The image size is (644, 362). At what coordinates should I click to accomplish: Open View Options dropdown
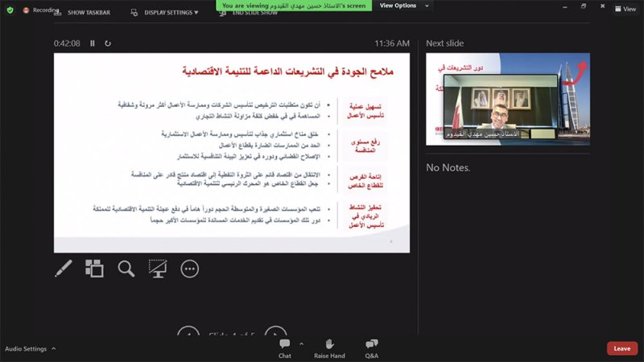[x=404, y=6]
